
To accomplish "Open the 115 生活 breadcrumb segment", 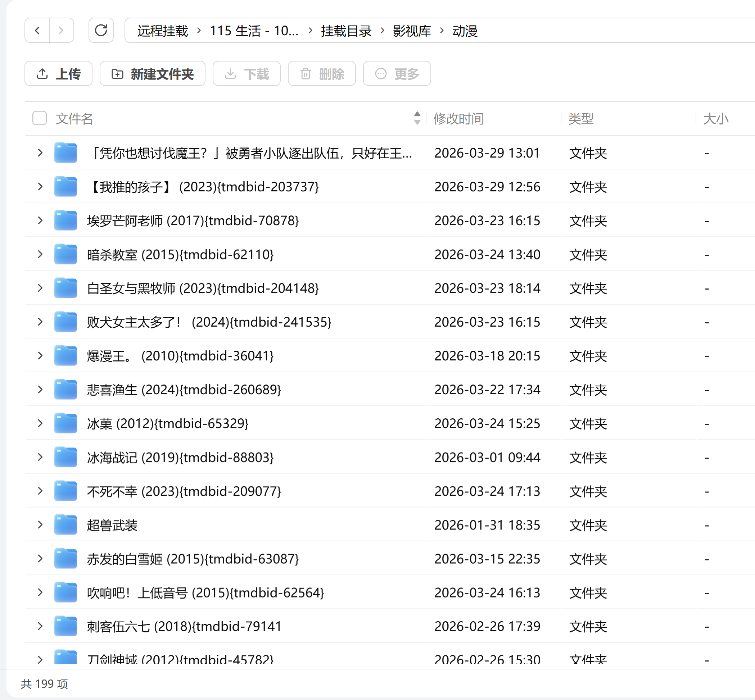I will tap(254, 31).
